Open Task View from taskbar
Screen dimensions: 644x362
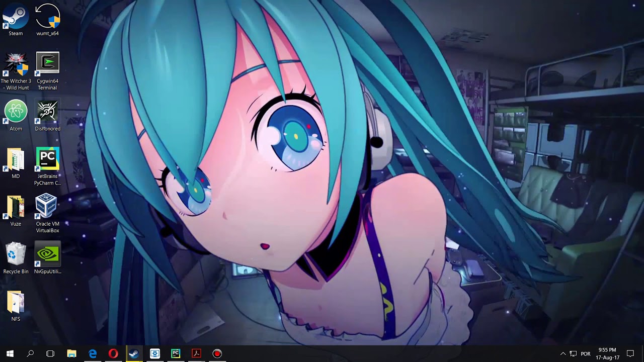(50, 353)
